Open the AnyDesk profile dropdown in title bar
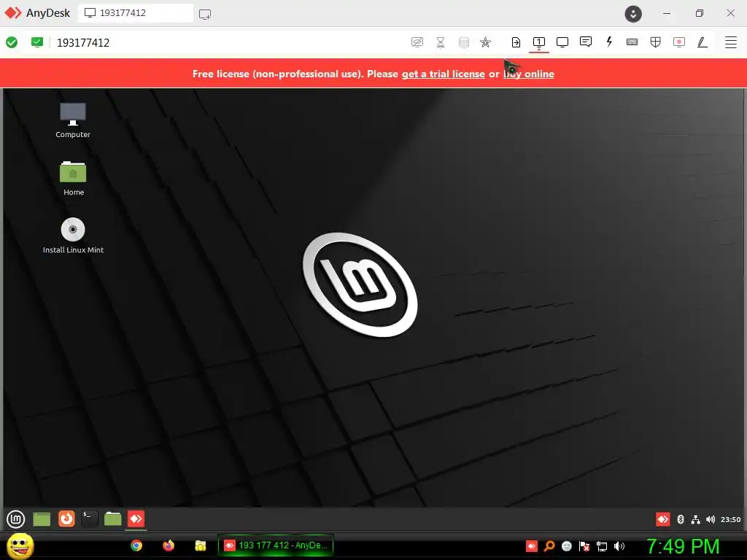 tap(633, 14)
